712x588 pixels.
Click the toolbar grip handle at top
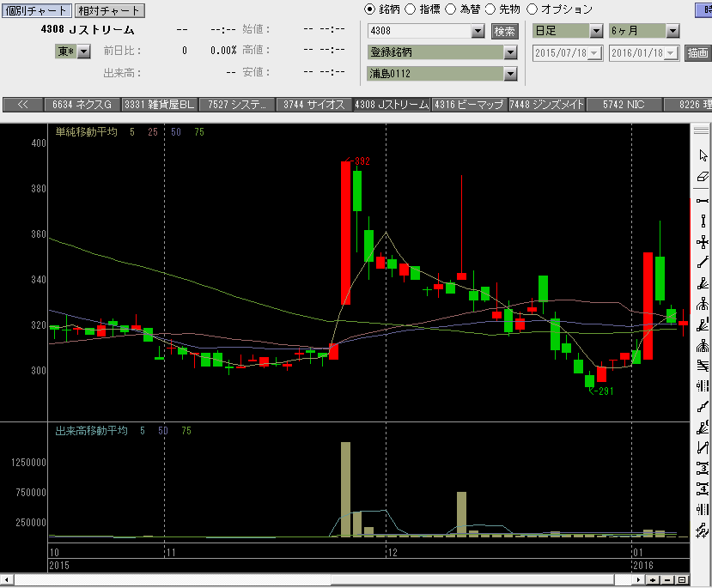pos(702,130)
